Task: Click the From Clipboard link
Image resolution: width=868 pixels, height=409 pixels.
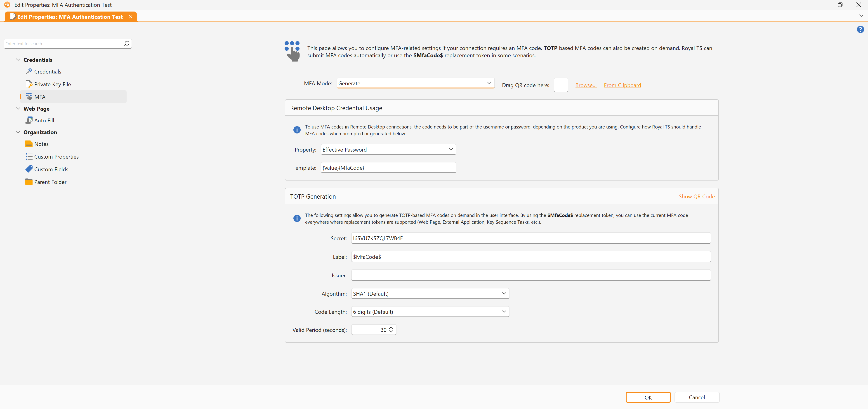Action: (622, 85)
